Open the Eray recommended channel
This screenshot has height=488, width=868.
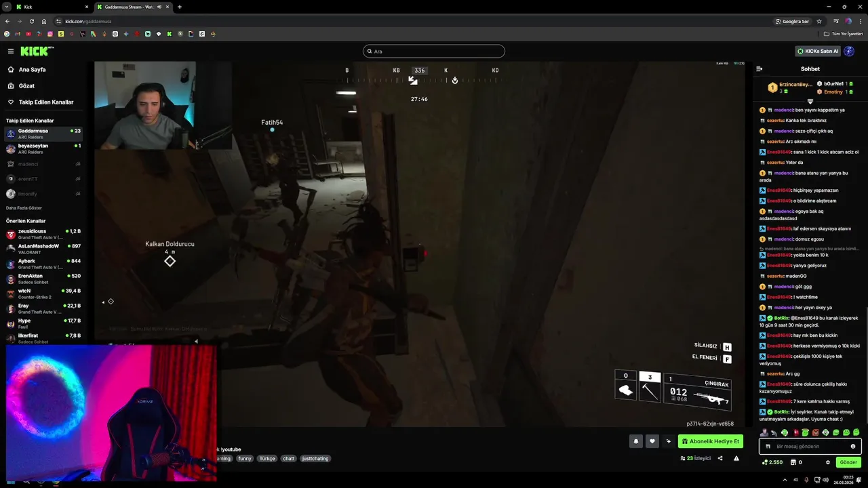43,308
